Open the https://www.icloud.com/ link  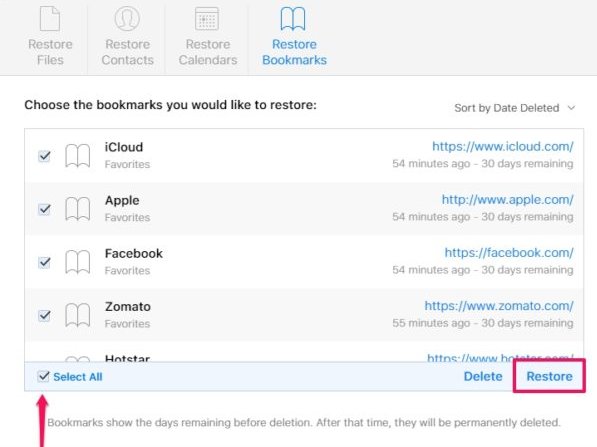pos(503,147)
